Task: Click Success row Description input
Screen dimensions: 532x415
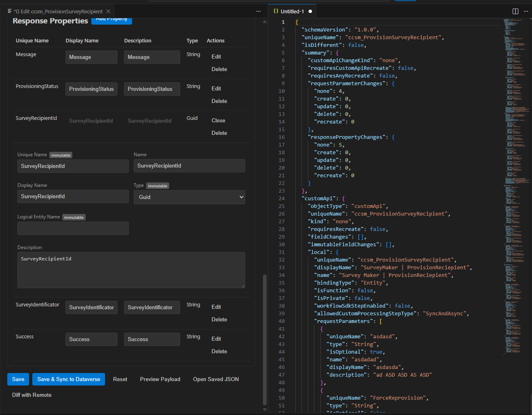Action: 152,339
